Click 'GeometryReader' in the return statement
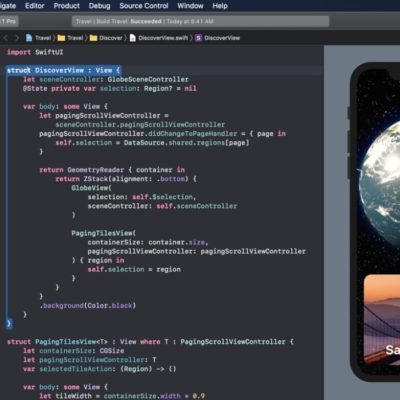This screenshot has width=400, height=400. pyautogui.click(x=95, y=170)
